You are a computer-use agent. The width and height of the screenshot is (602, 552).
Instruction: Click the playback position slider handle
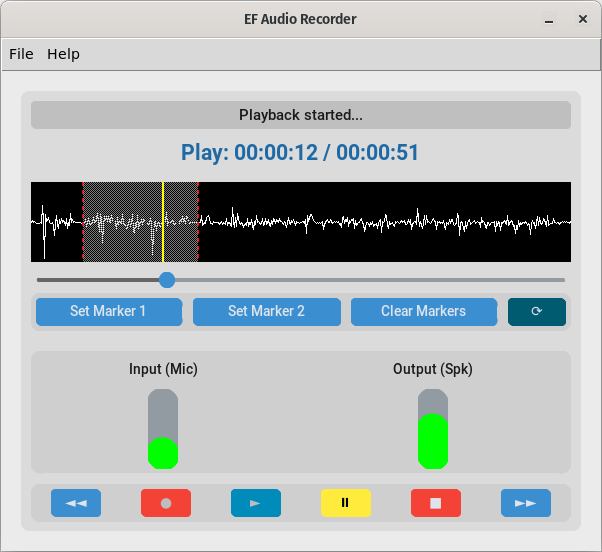[167, 280]
